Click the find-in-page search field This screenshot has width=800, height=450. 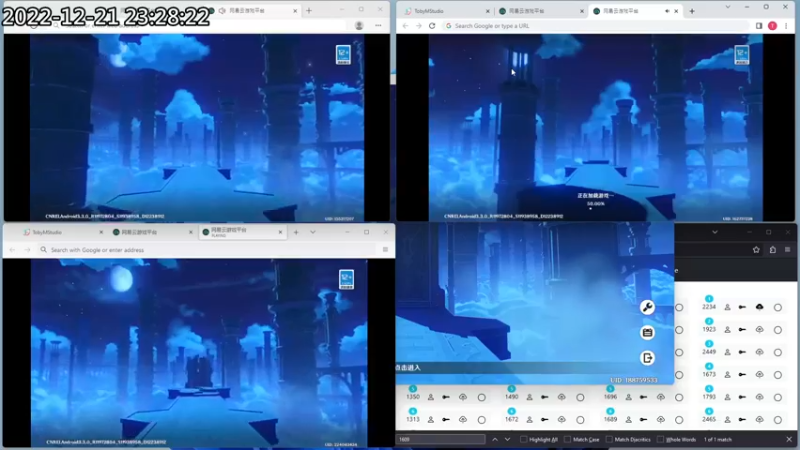click(x=441, y=439)
